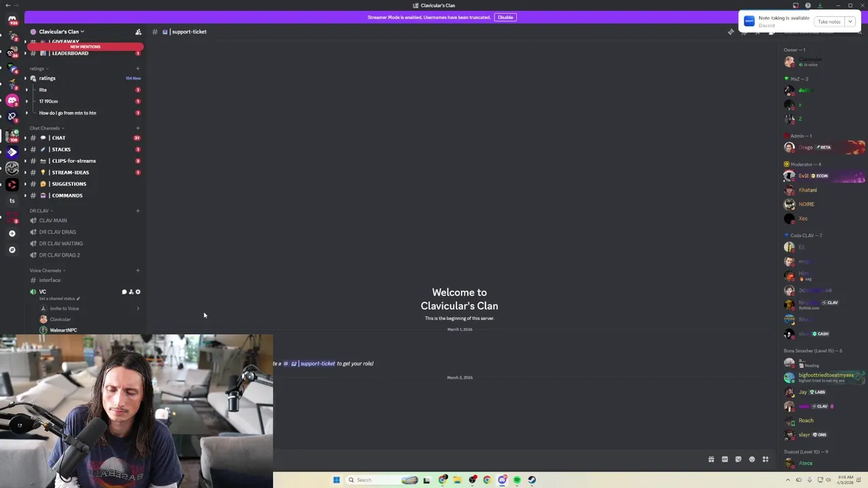
Task: Open the 'ts' server icon
Action: click(12, 201)
